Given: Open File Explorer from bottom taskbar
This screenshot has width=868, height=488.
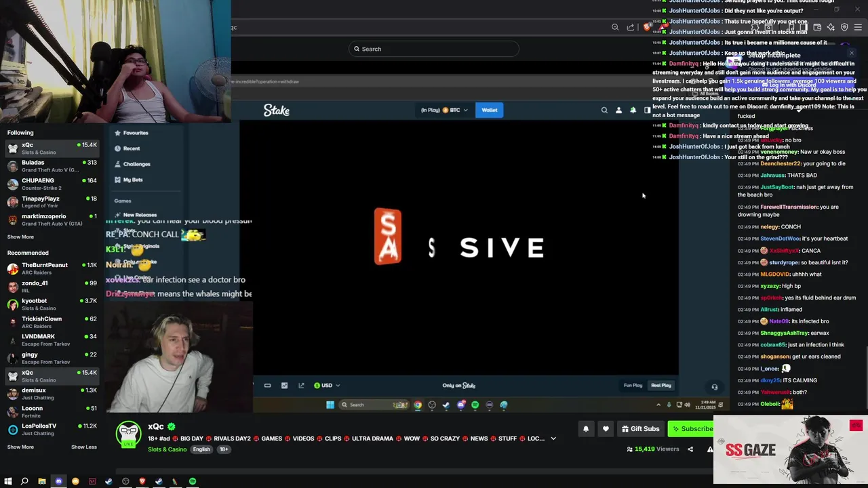Looking at the screenshot, I should [41, 481].
